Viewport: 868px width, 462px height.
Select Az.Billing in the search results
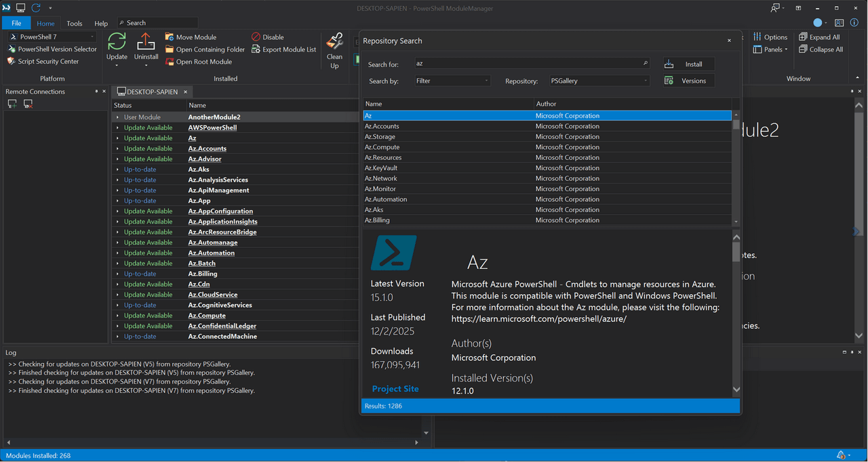(x=547, y=220)
